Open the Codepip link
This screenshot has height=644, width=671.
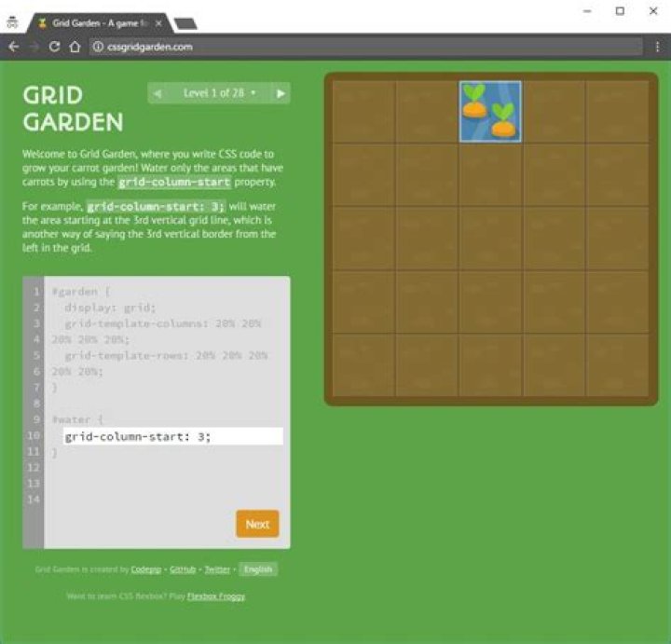[146, 569]
